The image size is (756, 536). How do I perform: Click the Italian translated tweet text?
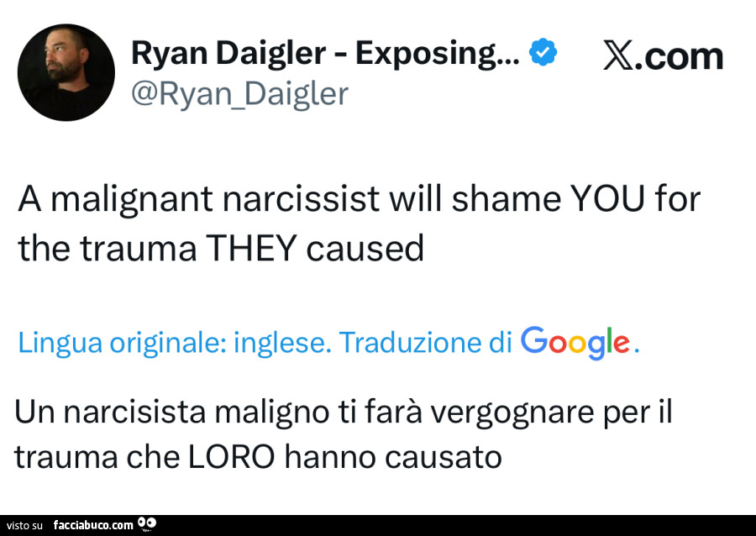point(344,434)
